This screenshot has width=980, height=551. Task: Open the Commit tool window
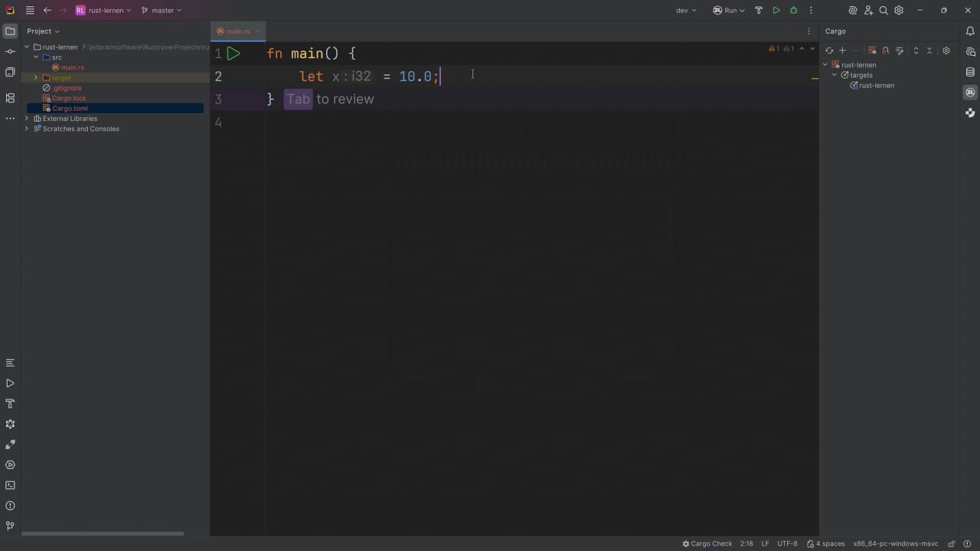coord(10,52)
